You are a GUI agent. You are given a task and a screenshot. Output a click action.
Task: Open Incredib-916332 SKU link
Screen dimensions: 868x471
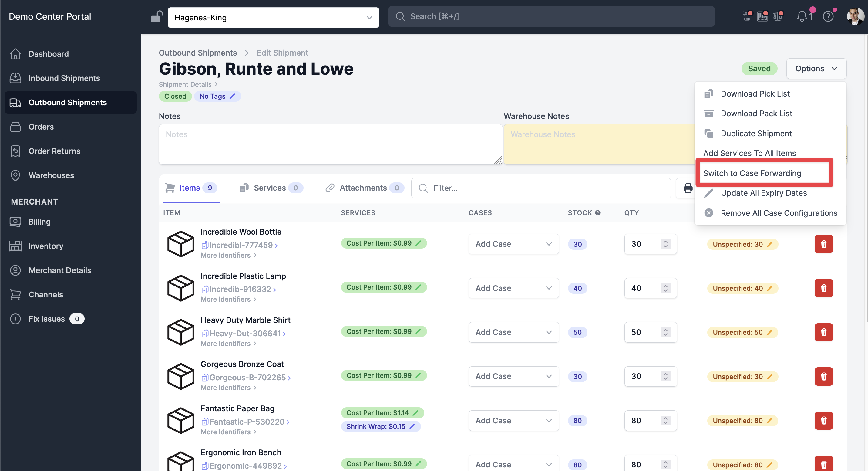(x=240, y=290)
